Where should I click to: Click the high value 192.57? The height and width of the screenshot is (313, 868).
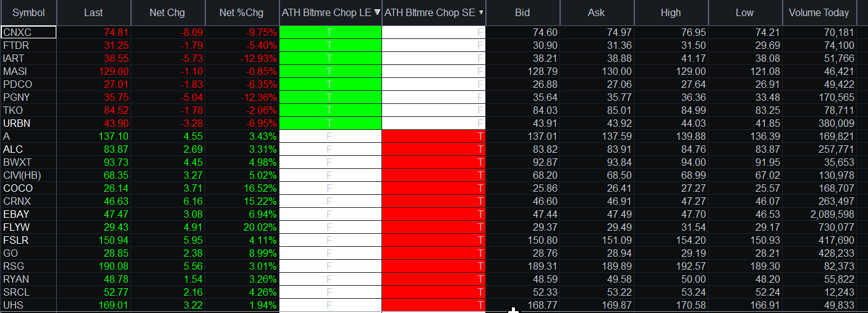click(692, 266)
